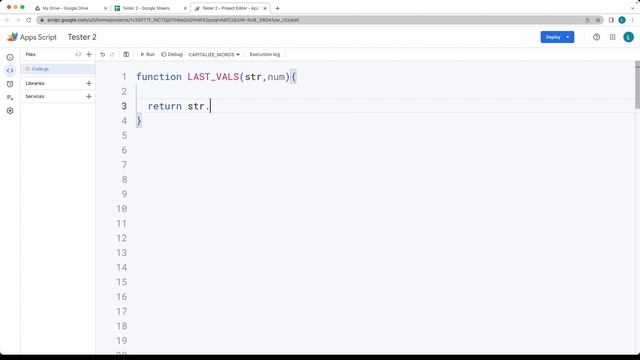The width and height of the screenshot is (640, 360).
Task: Place cursor on line 3 return statement
Action: [x=178, y=106]
